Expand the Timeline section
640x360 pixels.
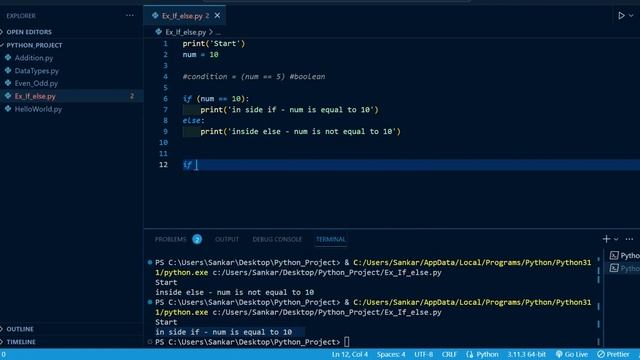21,342
